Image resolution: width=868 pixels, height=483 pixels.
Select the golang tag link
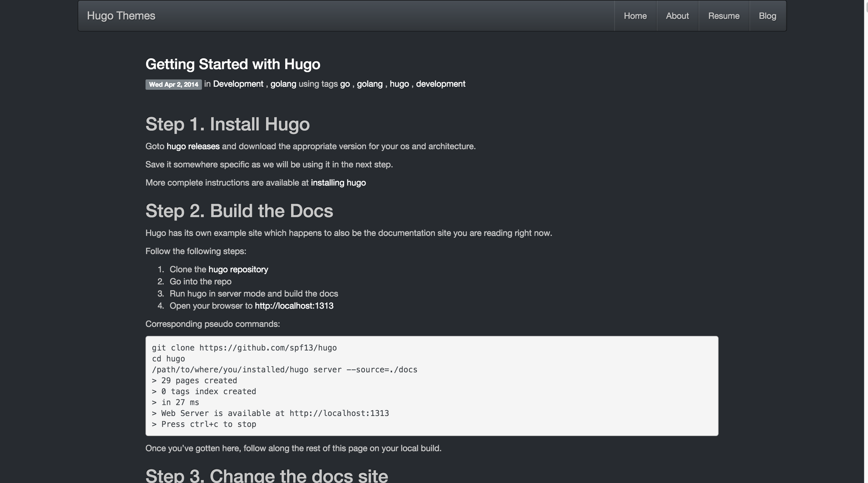click(369, 84)
